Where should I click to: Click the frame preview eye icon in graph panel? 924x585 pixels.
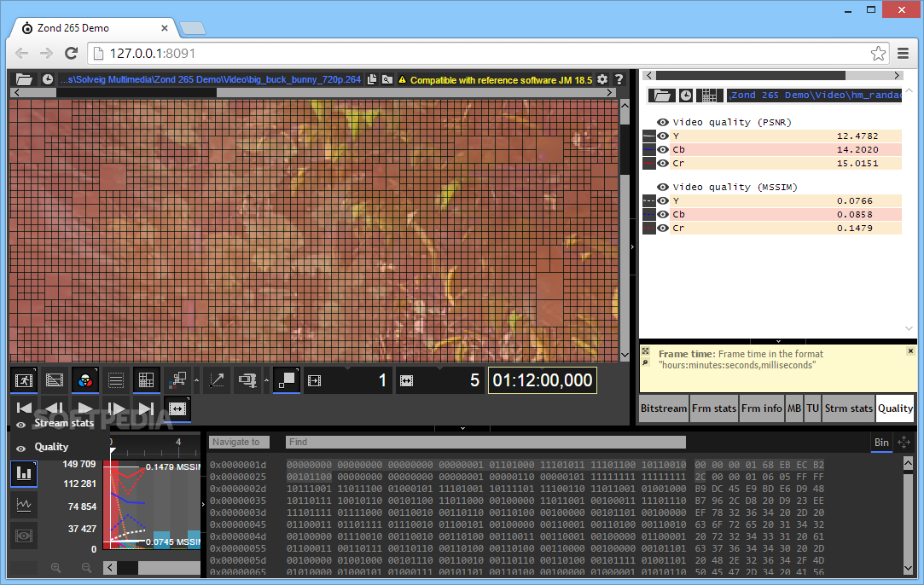click(24, 536)
